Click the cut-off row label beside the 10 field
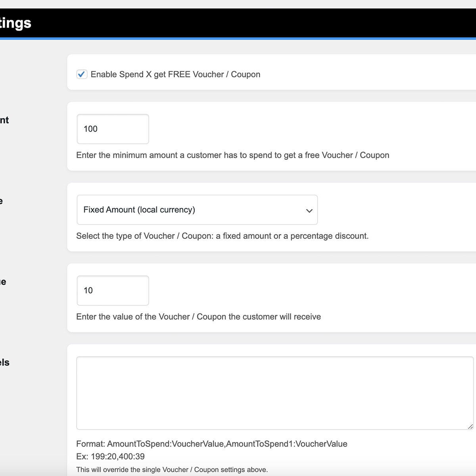Image resolution: width=476 pixels, height=476 pixels. (x=3, y=282)
